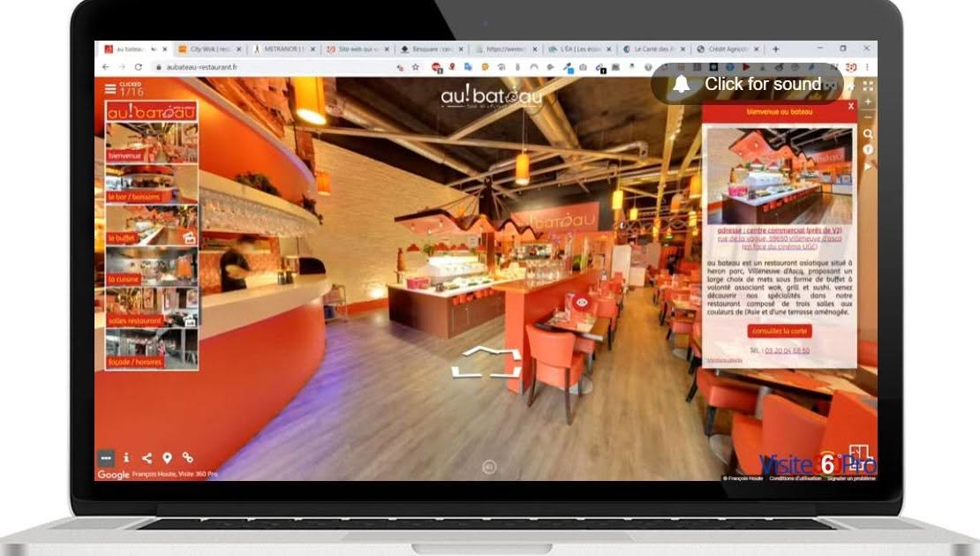The height and width of the screenshot is (556, 980).
Task: Switch to the 'METRANOR' browser tab
Action: 284,49
